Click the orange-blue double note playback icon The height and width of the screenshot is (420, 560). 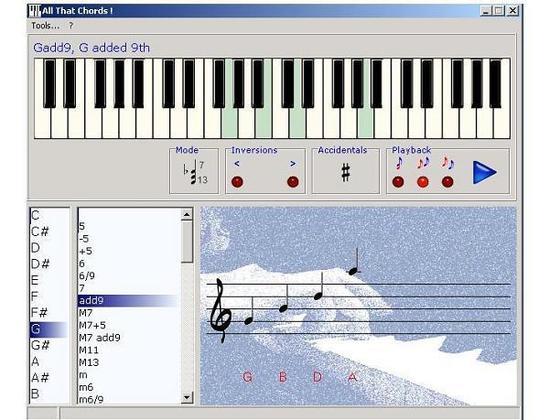423,163
